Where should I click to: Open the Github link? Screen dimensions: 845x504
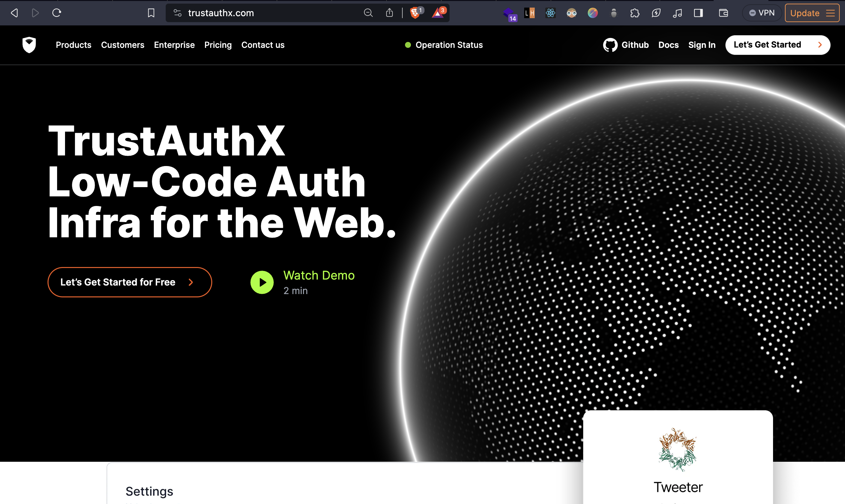tap(626, 45)
